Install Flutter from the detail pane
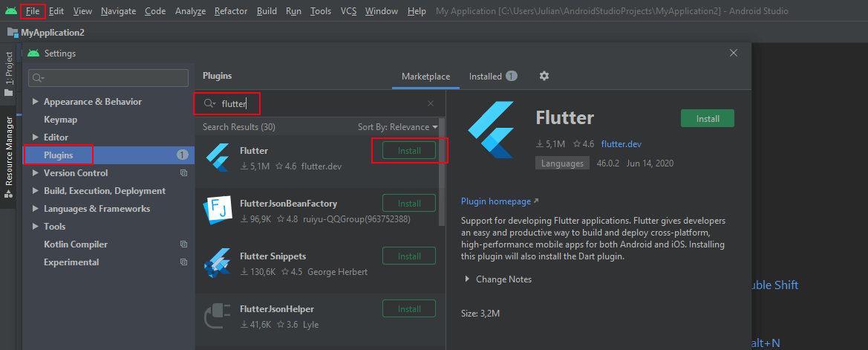The height and width of the screenshot is (350, 868). 707,118
